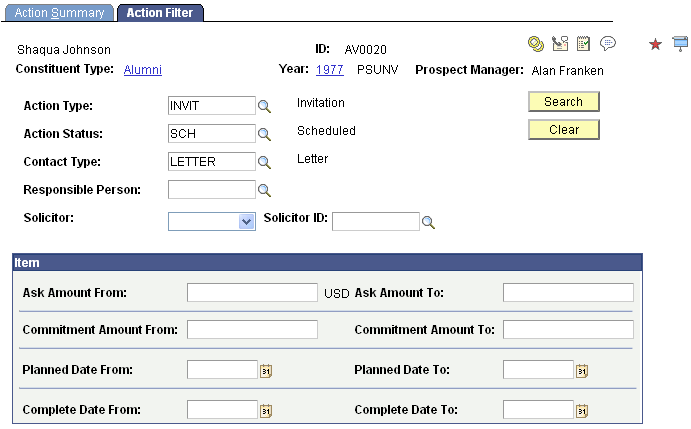The height and width of the screenshot is (429, 691).
Task: Open calendar for Complete Date From
Action: click(266, 411)
